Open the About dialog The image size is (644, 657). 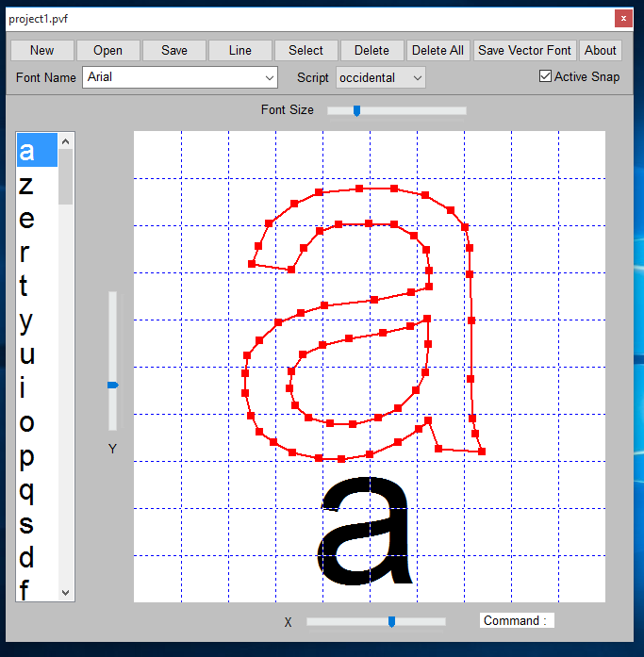tap(600, 51)
